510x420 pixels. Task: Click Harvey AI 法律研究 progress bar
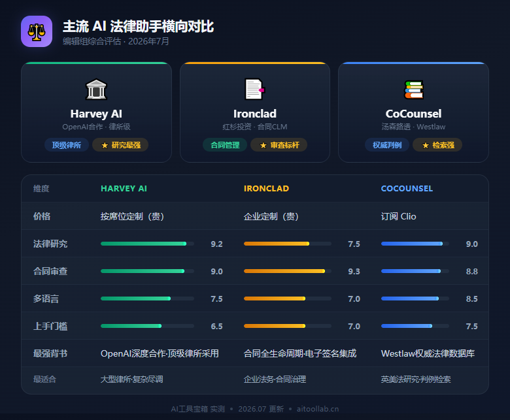click(x=147, y=244)
